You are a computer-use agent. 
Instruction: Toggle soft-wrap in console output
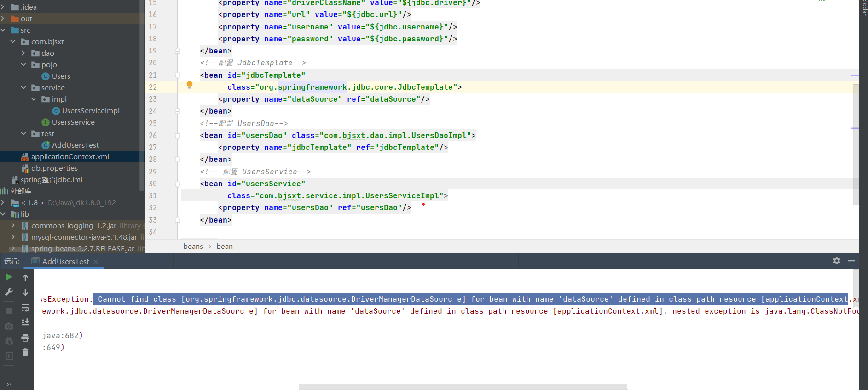(x=25, y=308)
